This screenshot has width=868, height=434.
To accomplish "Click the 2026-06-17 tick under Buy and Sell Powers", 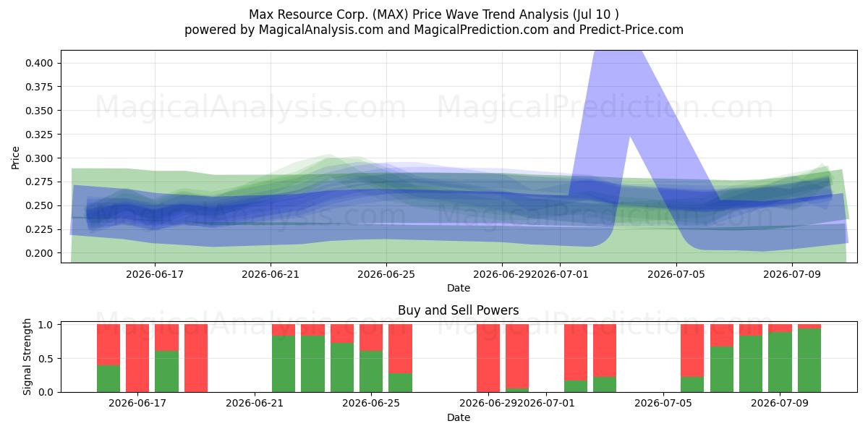I will point(138,404).
